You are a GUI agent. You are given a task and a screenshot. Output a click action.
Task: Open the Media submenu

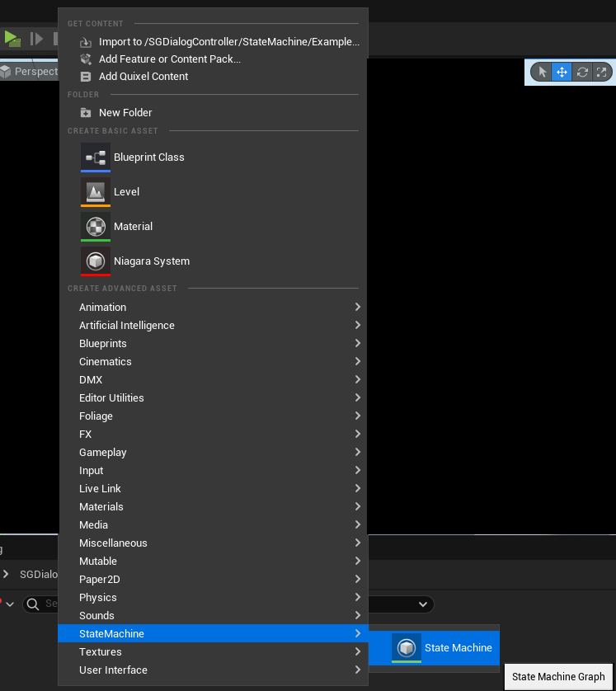[213, 524]
